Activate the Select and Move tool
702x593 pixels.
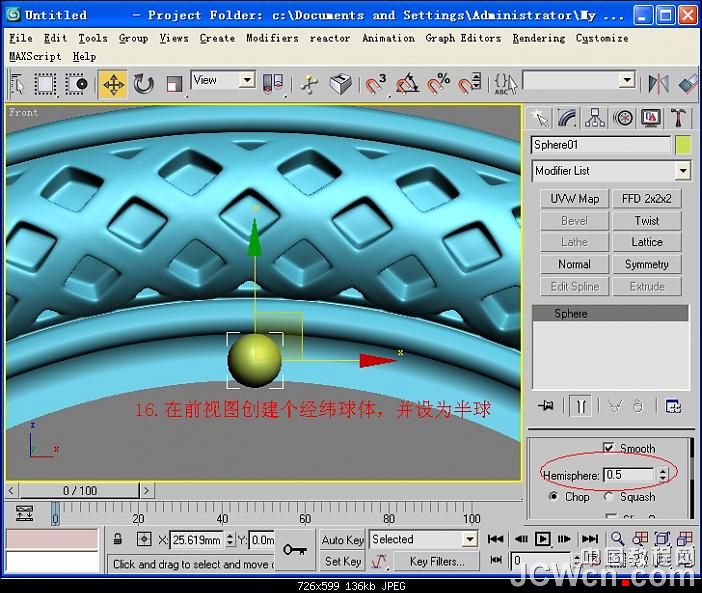113,84
